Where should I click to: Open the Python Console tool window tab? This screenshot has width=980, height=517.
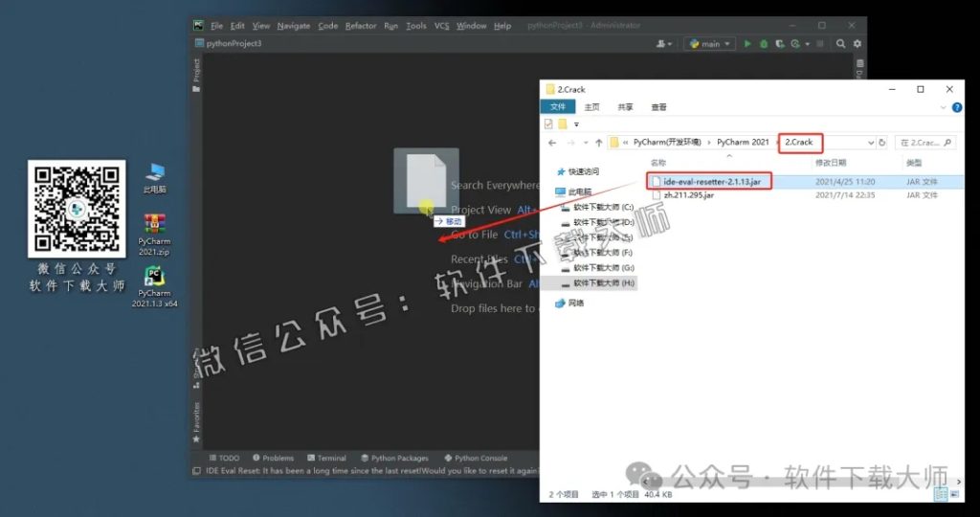pos(476,459)
